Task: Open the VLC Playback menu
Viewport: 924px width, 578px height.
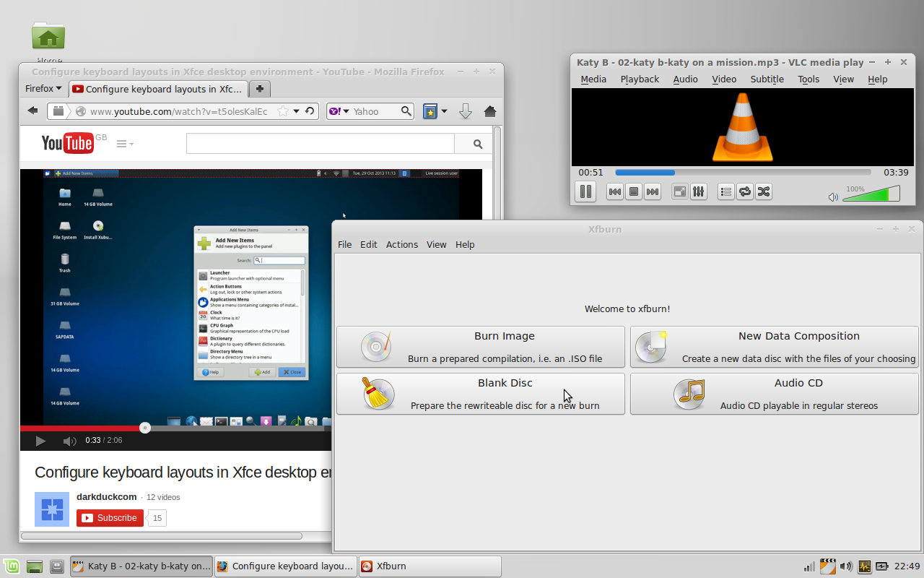Action: coord(640,79)
